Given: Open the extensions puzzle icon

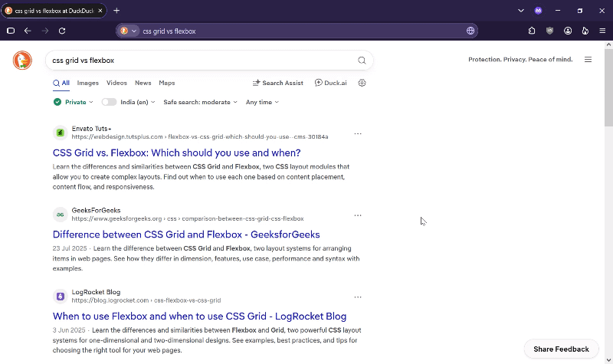Looking at the screenshot, I should click(532, 31).
